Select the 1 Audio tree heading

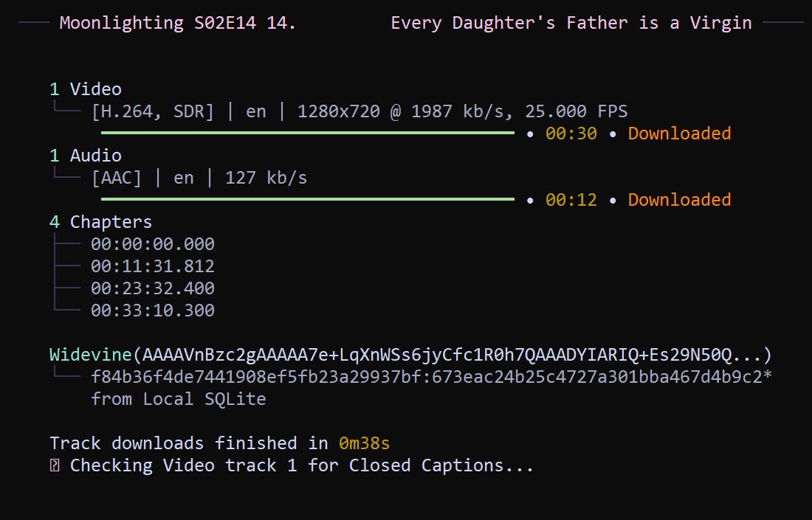(86, 156)
